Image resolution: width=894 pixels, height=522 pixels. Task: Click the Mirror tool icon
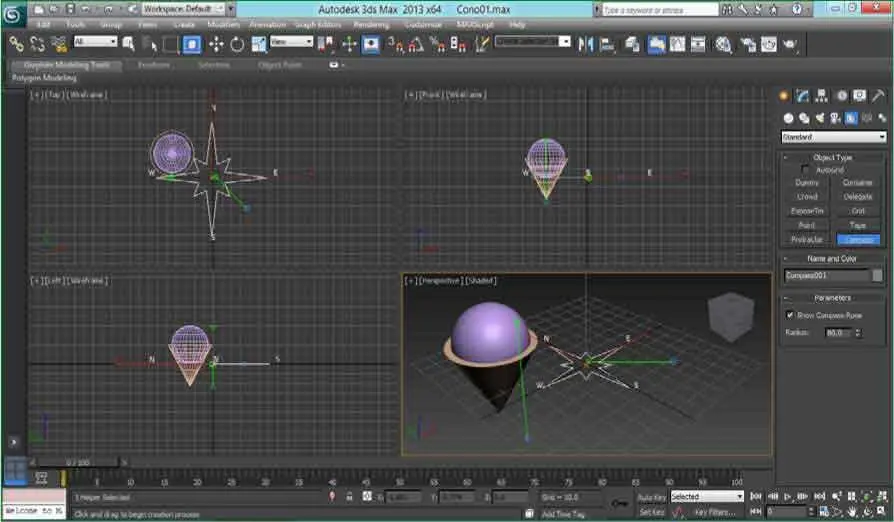pos(586,44)
